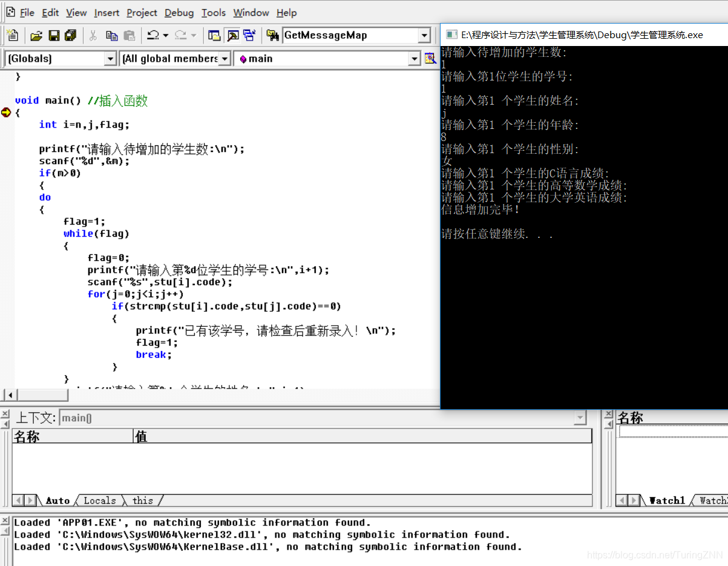The image size is (728, 566).
Task: Click the 名称 column header in Watch
Action: 672,418
